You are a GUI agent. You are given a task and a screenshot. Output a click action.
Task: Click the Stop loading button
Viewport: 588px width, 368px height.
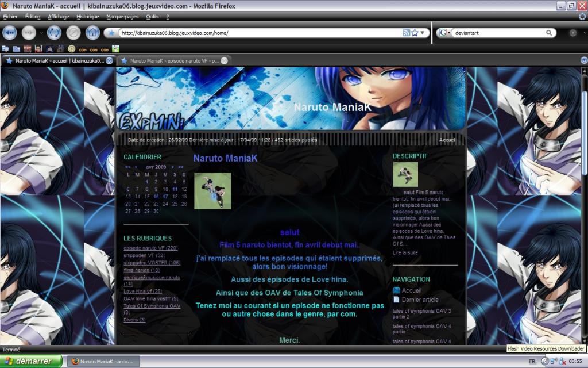73,33
